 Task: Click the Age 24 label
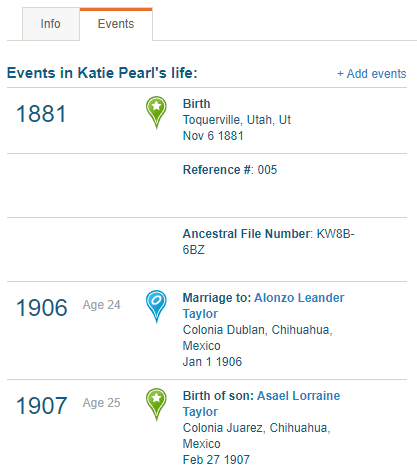coord(102,305)
